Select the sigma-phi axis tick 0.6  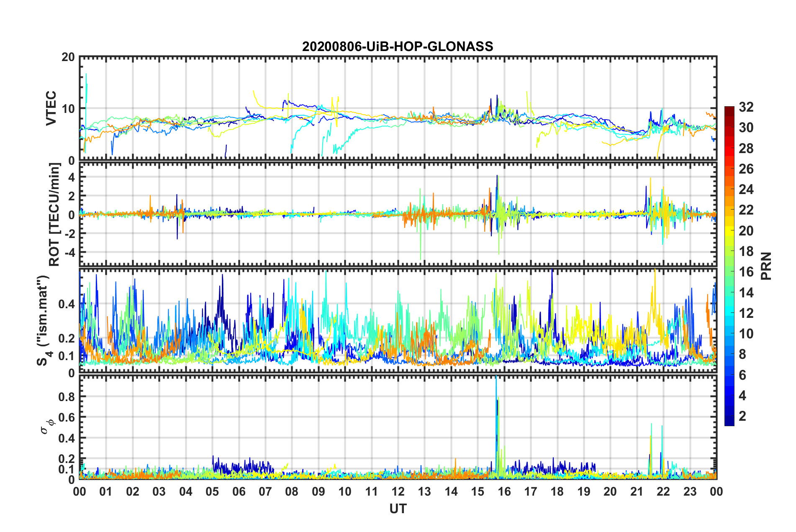pyautogui.click(x=67, y=417)
